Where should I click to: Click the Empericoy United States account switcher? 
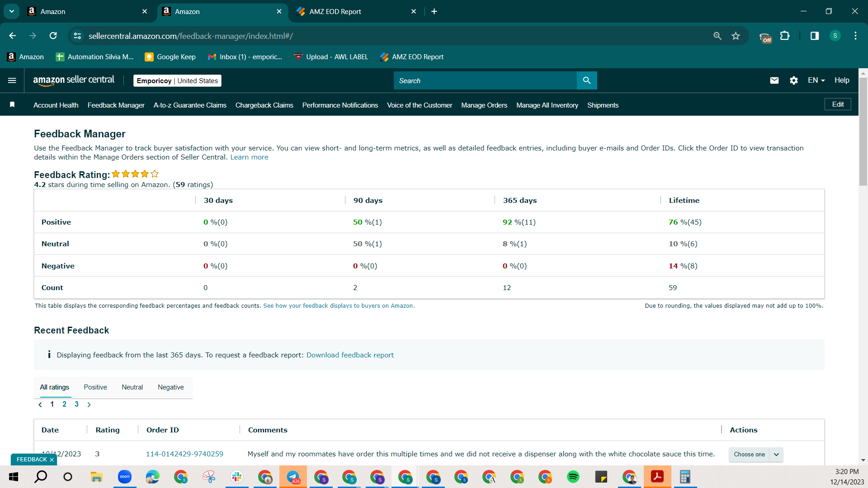click(177, 80)
